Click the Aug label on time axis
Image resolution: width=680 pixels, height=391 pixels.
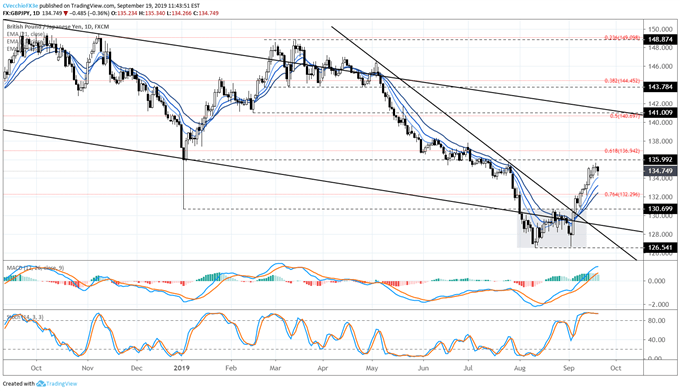coord(520,368)
